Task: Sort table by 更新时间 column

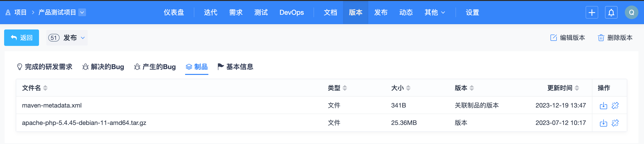Action: (x=577, y=88)
